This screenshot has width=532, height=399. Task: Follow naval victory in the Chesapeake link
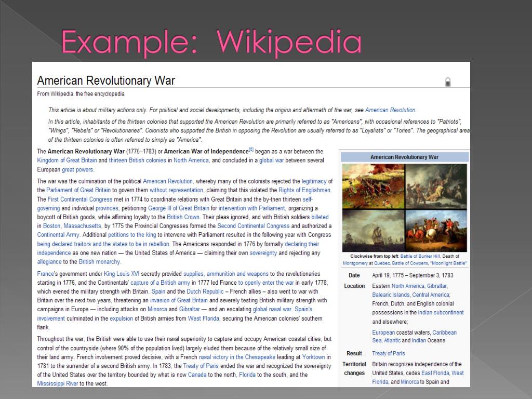click(237, 357)
